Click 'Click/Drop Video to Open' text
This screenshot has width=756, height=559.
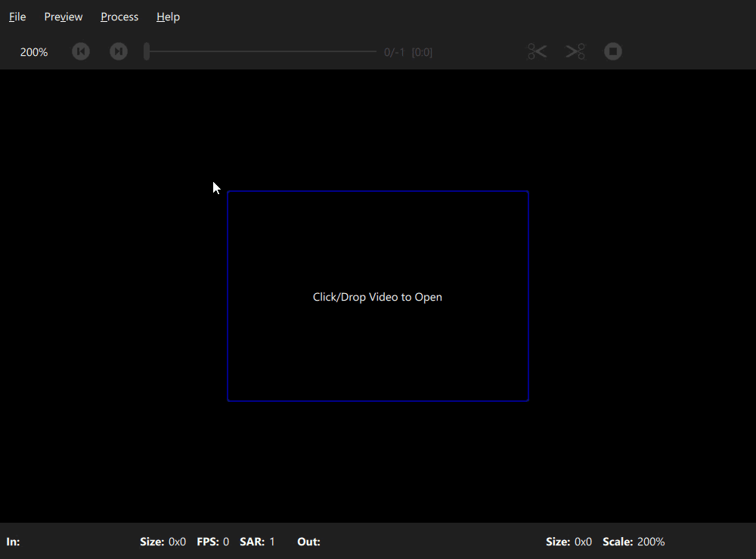(377, 297)
